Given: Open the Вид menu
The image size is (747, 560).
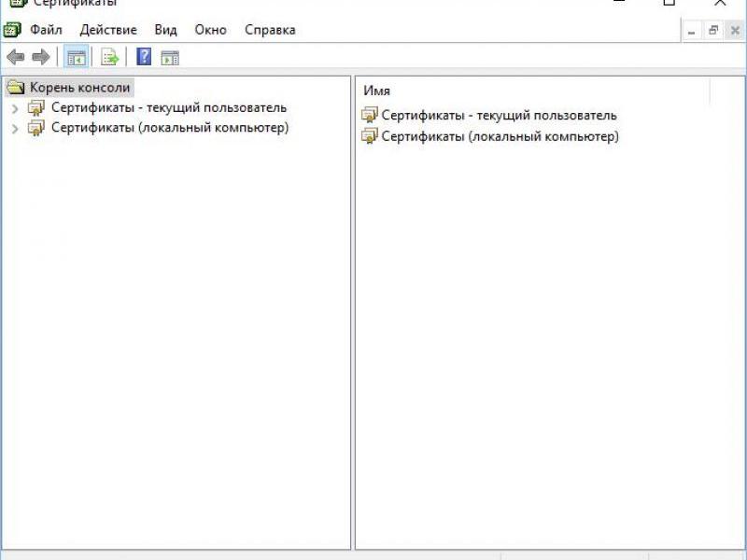Looking at the screenshot, I should click(x=165, y=30).
